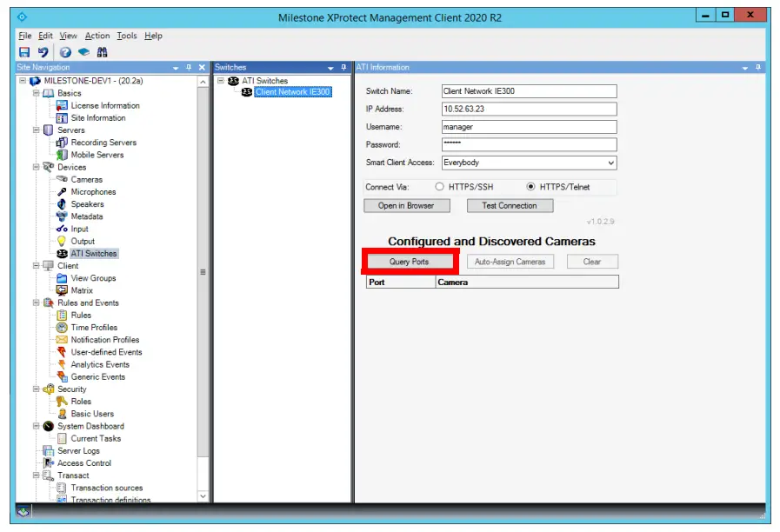The image size is (780, 532).
Task: Click the Undo toolbar icon
Action: 43,52
